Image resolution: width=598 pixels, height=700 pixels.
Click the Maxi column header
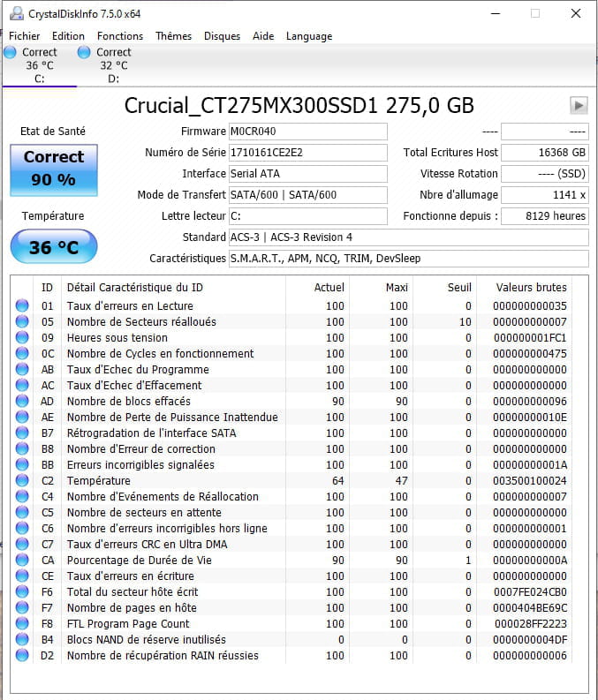tap(381, 288)
